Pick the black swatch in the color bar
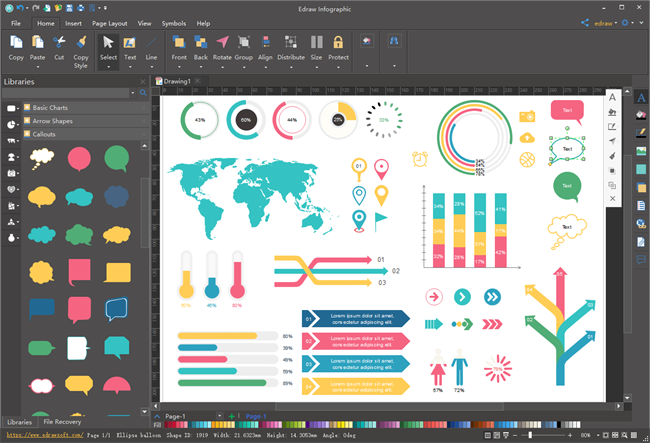Screen dimensions: 650x443 tap(559, 425)
